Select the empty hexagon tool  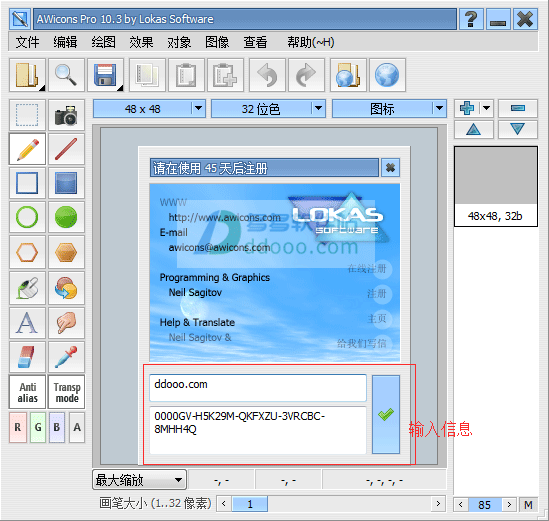pos(27,252)
